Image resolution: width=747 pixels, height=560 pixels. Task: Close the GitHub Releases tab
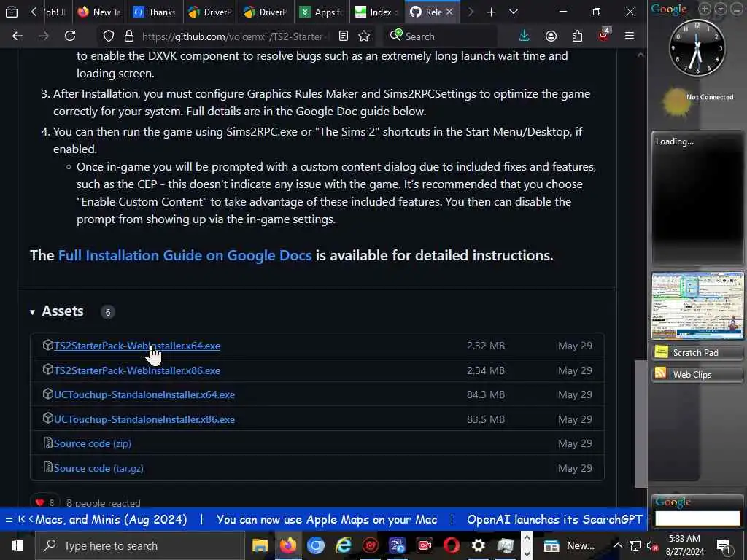[x=449, y=12]
